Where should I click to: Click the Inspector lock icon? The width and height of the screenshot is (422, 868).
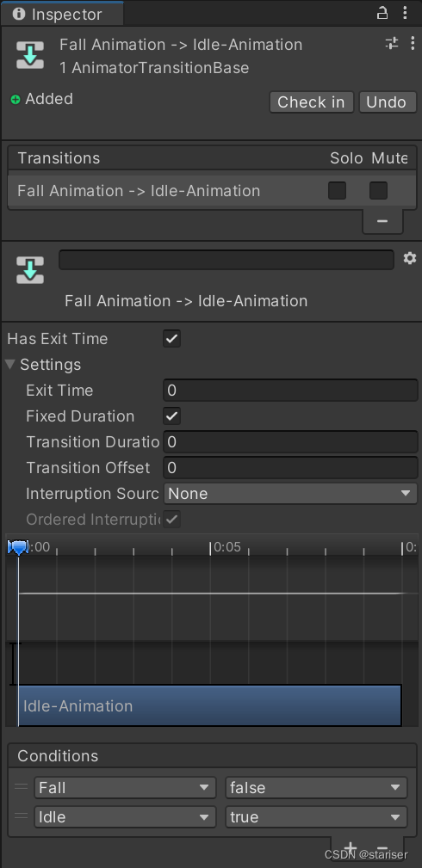(x=382, y=13)
